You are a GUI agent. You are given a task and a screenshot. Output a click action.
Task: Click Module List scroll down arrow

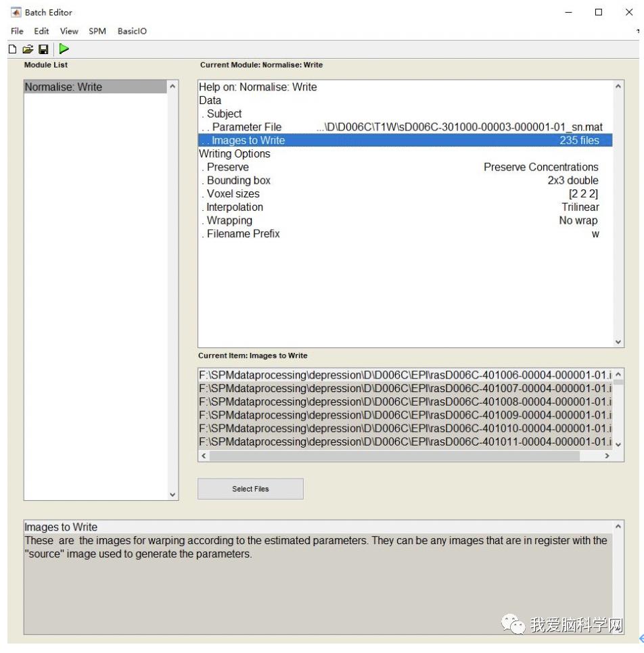(172, 495)
